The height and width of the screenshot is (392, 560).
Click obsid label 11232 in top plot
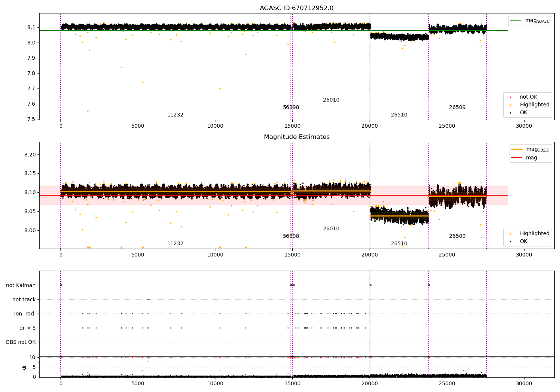pos(175,115)
